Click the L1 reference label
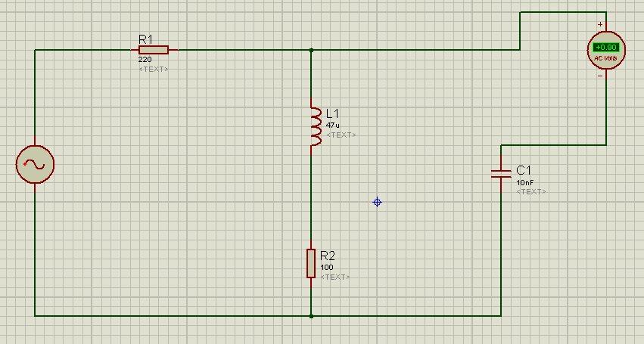 click(x=333, y=113)
